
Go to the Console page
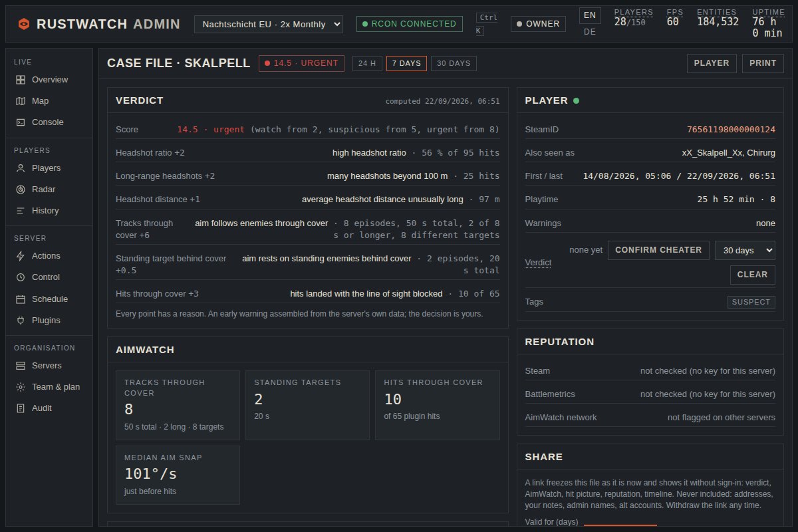click(x=49, y=122)
